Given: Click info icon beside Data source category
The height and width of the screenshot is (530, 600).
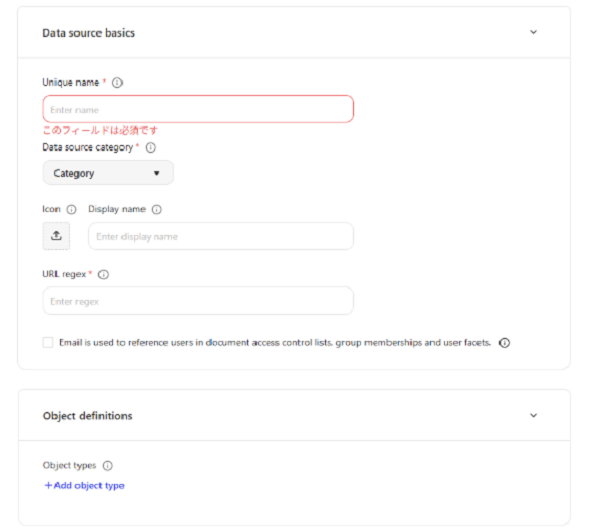Looking at the screenshot, I should click(151, 147).
